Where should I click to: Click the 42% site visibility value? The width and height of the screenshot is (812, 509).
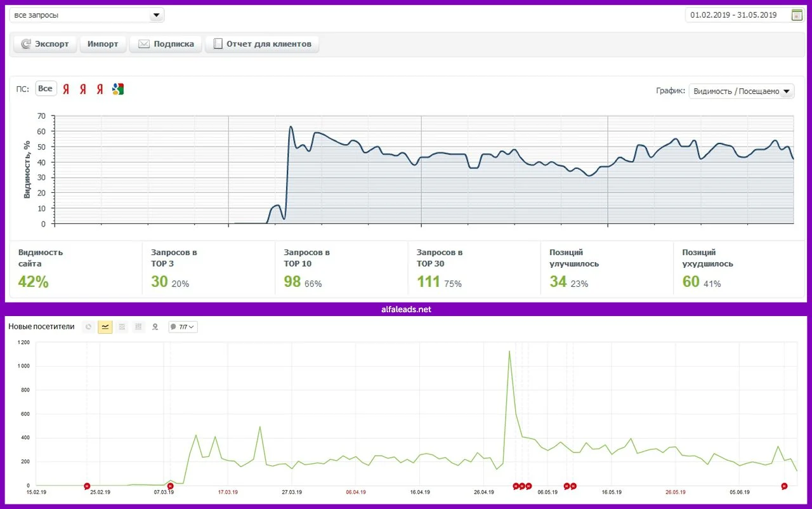(x=34, y=282)
